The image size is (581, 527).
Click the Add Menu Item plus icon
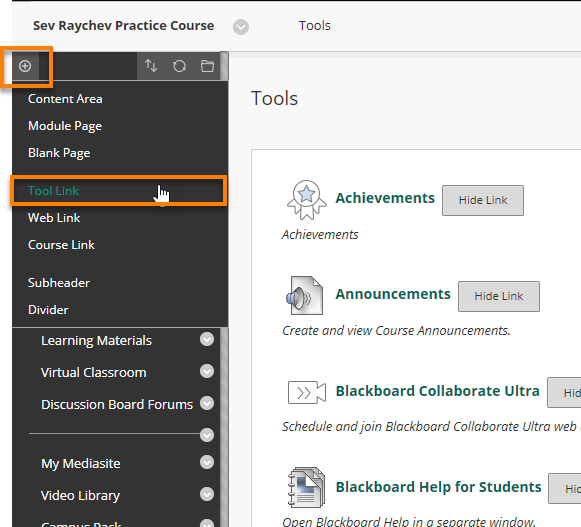click(25, 66)
